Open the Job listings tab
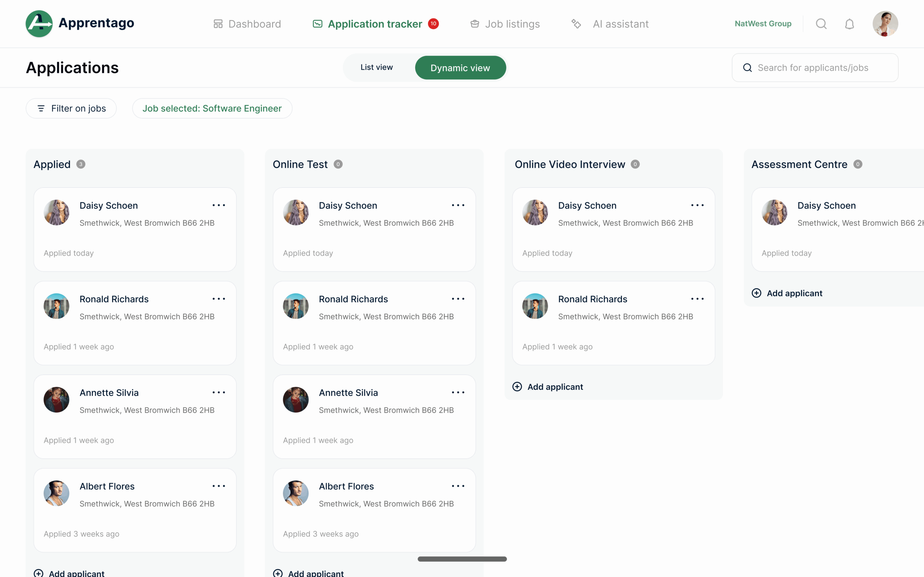Image resolution: width=924 pixels, height=577 pixels. click(x=505, y=24)
